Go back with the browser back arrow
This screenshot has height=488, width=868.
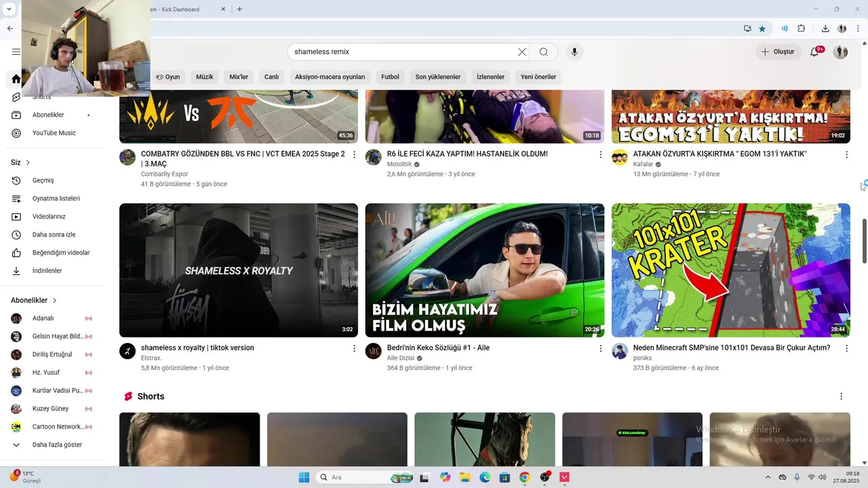[9, 28]
